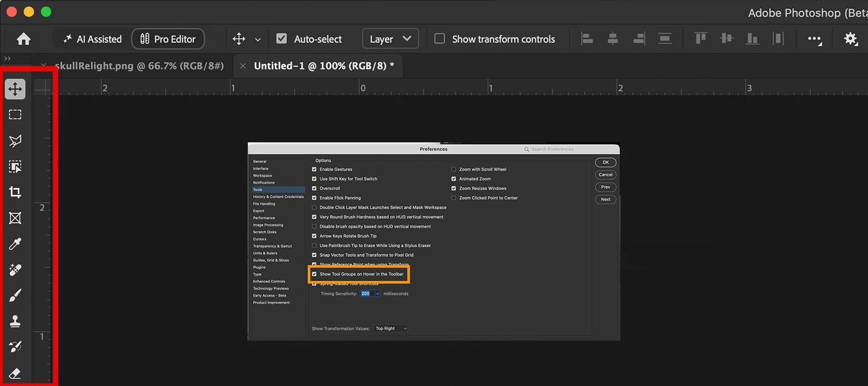Distribute layers horizontally

tap(778, 39)
